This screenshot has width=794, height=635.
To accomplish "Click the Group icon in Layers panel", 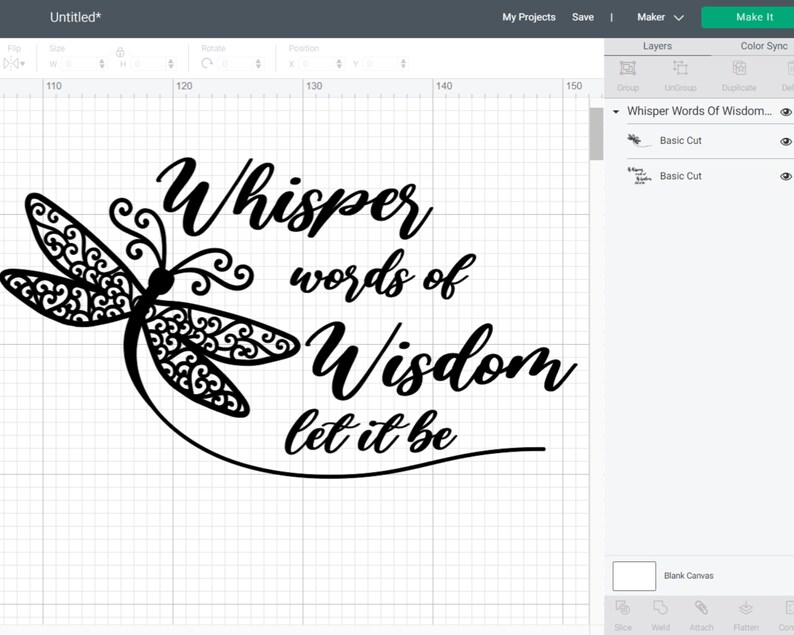I will click(x=627, y=68).
